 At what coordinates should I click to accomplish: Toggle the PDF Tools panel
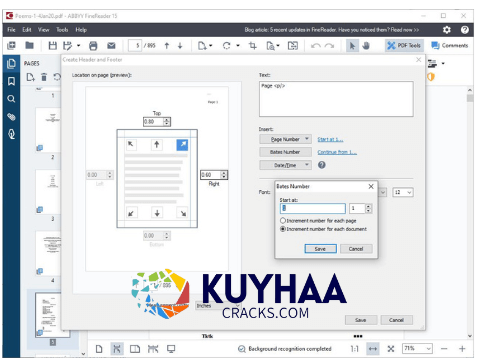404,46
